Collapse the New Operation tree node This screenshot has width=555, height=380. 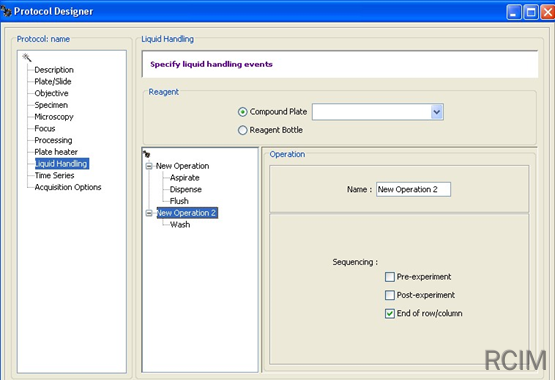(149, 166)
